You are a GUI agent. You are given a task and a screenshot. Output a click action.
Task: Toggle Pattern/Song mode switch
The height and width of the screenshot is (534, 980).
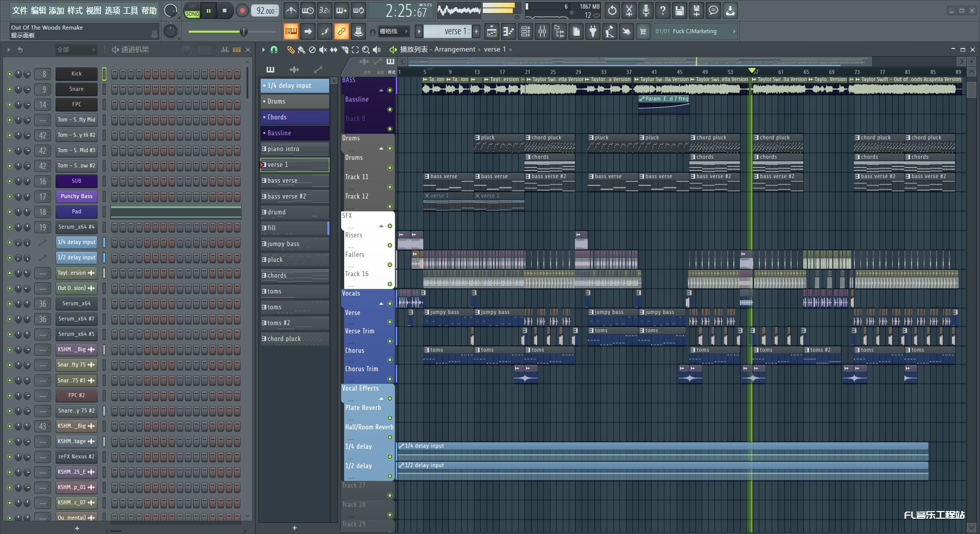[x=193, y=10]
